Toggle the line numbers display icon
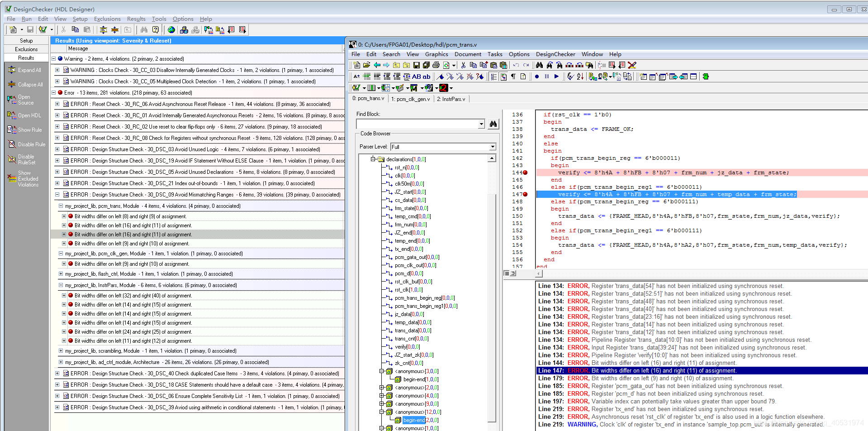 494,77
